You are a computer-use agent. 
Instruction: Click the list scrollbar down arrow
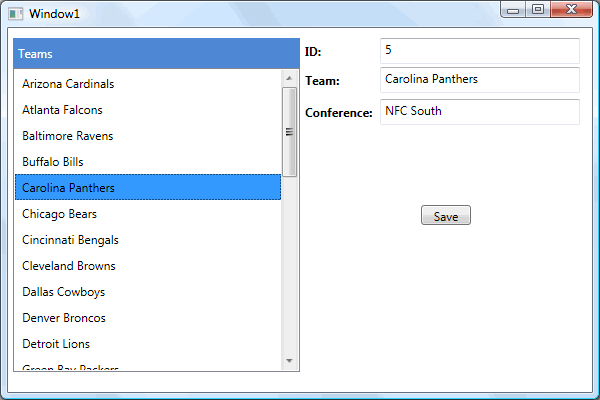[x=289, y=361]
